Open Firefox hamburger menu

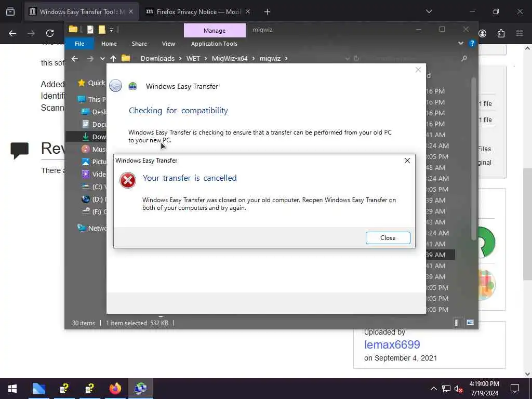pyautogui.click(x=519, y=33)
